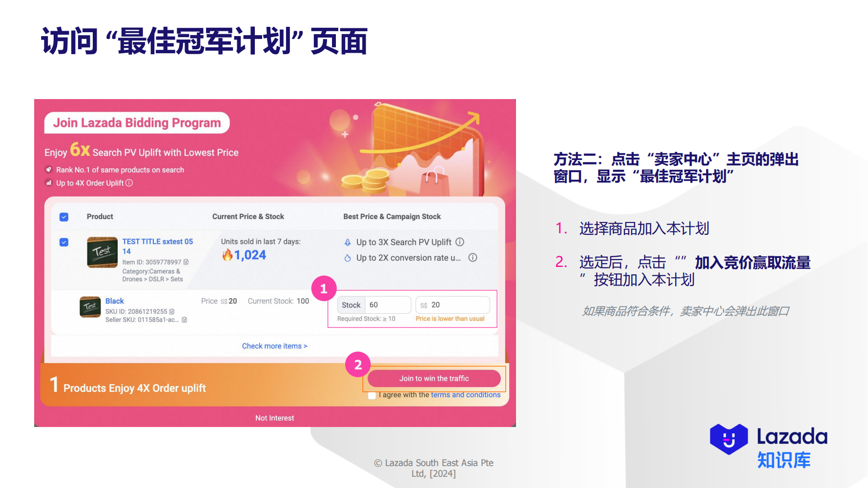Click info icon next to 3X Search PV Uplift

coord(460,242)
